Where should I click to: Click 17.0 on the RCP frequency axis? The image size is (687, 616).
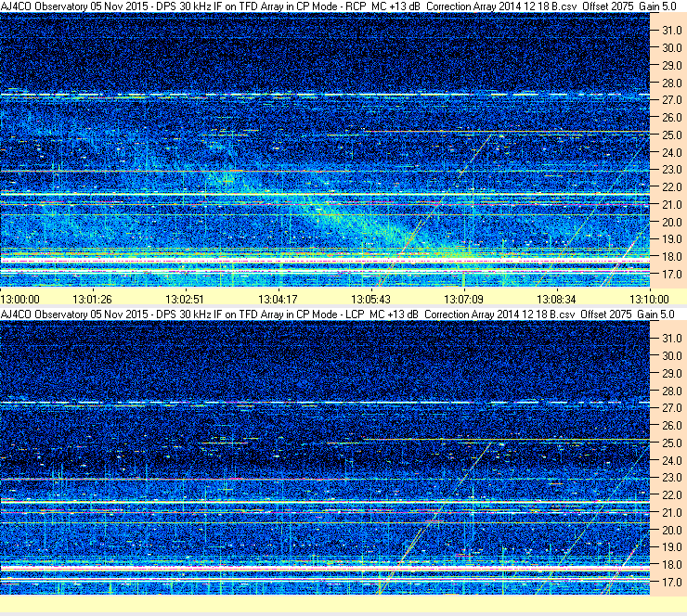(671, 275)
